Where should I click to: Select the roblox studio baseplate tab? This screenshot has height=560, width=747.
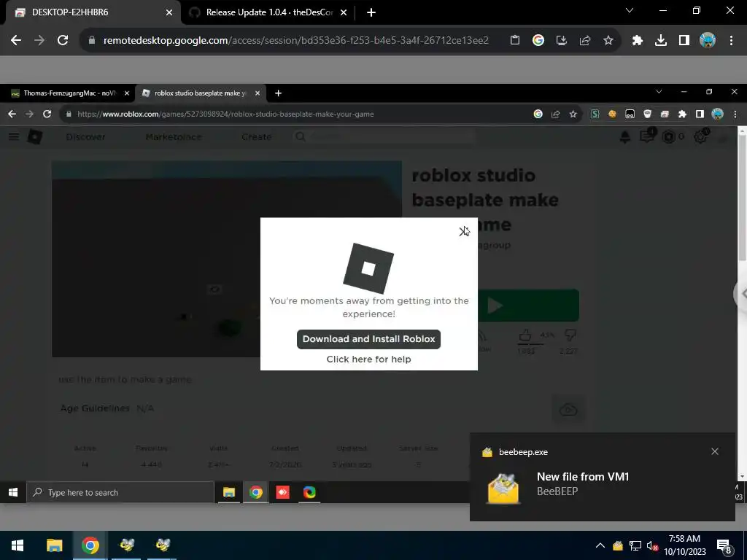coord(201,93)
